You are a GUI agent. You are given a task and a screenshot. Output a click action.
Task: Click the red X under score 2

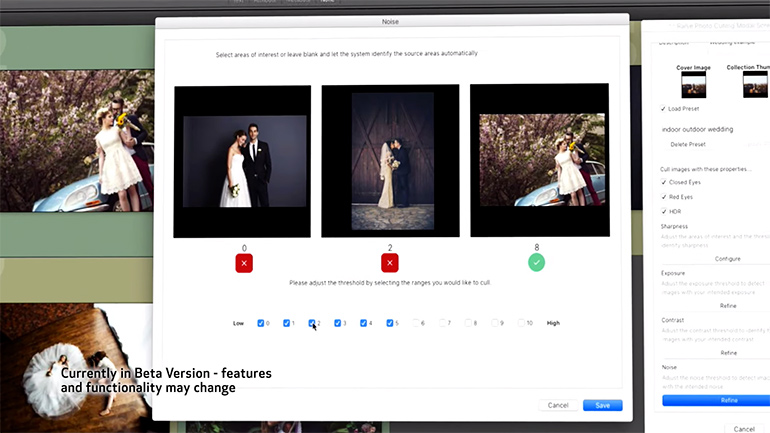coord(390,263)
